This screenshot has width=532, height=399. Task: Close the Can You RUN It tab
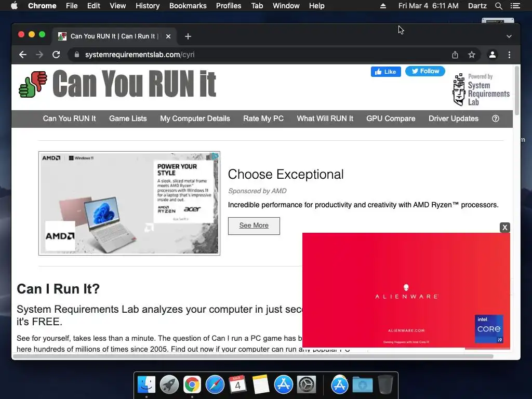pos(168,36)
